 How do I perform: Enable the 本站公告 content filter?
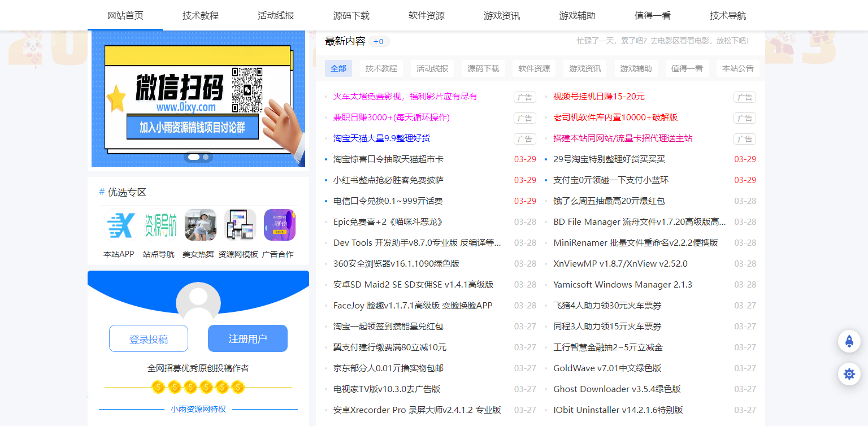(738, 68)
